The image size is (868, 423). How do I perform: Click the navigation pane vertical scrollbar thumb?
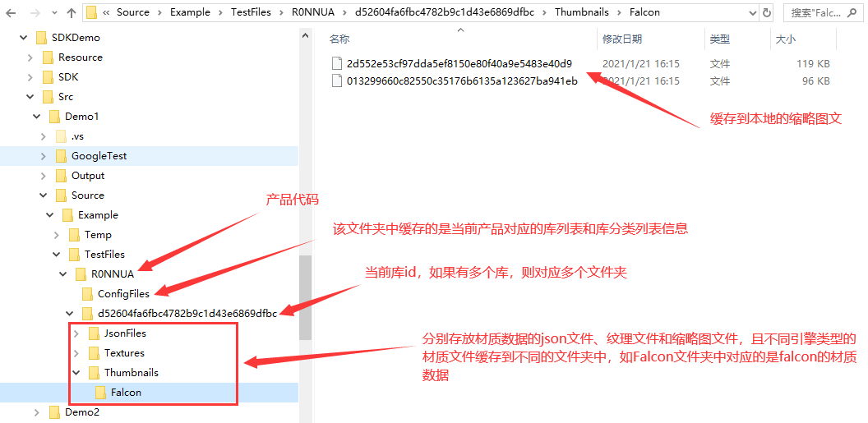pyautogui.click(x=306, y=297)
